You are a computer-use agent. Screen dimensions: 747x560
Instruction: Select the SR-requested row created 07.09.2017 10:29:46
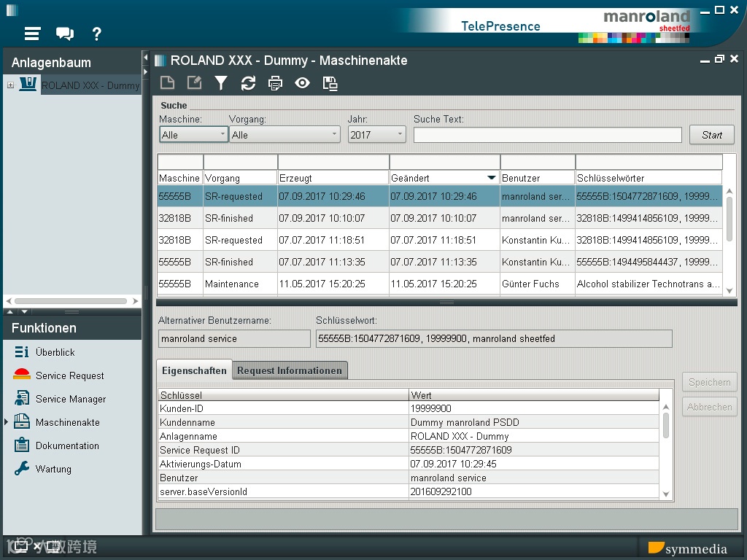[439, 196]
